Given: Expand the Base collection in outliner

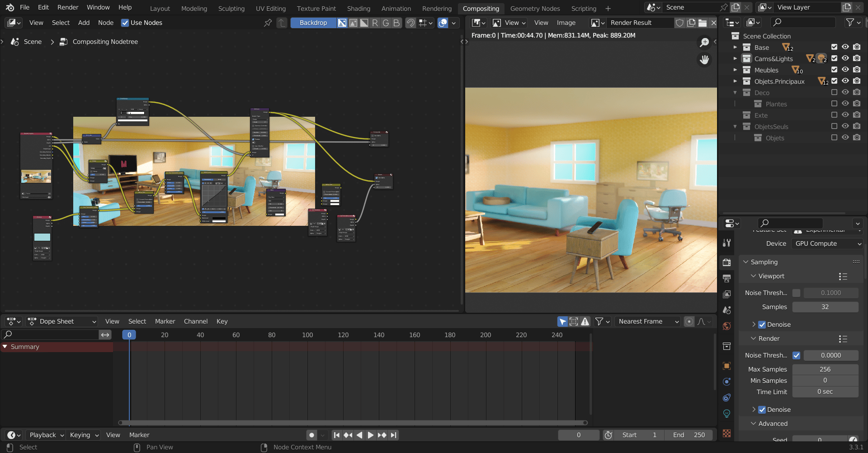Looking at the screenshot, I should (x=735, y=47).
